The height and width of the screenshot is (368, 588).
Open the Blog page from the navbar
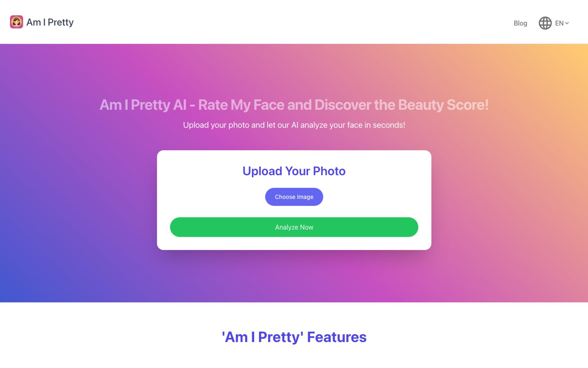point(520,23)
